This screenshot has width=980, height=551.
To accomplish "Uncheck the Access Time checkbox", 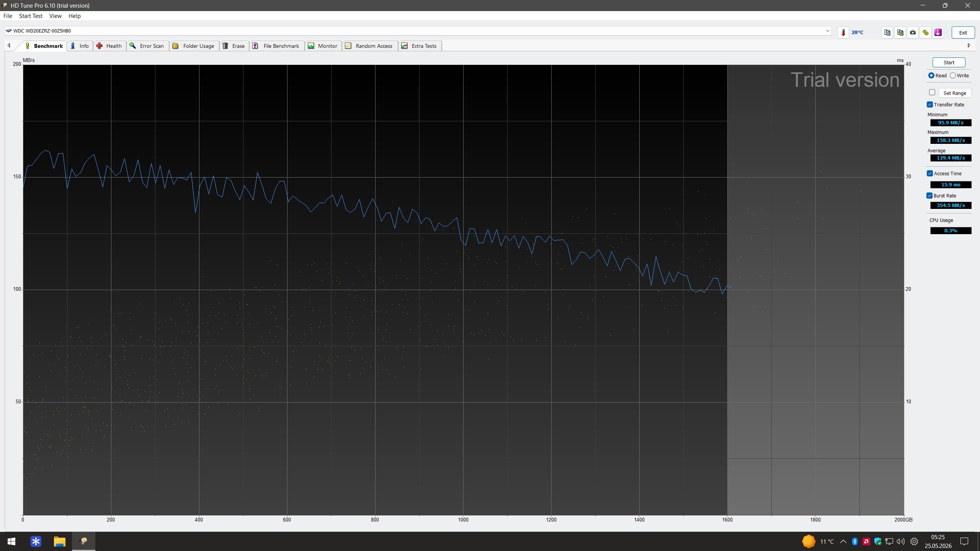I will pos(930,173).
